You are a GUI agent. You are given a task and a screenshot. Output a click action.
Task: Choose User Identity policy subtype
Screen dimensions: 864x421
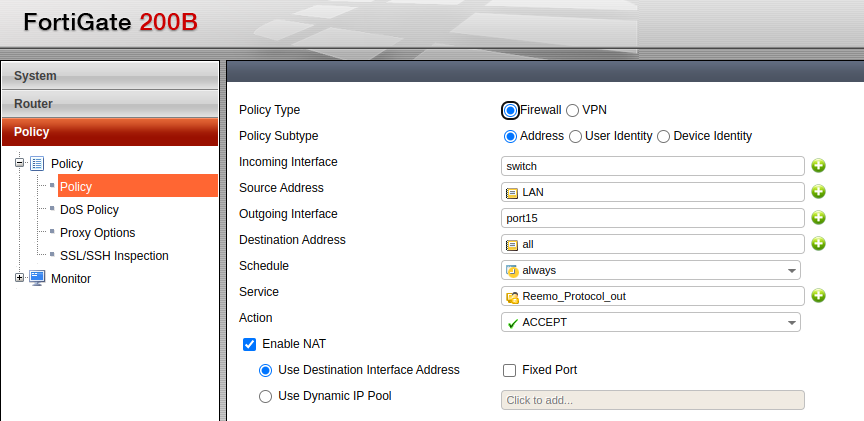pyautogui.click(x=576, y=136)
